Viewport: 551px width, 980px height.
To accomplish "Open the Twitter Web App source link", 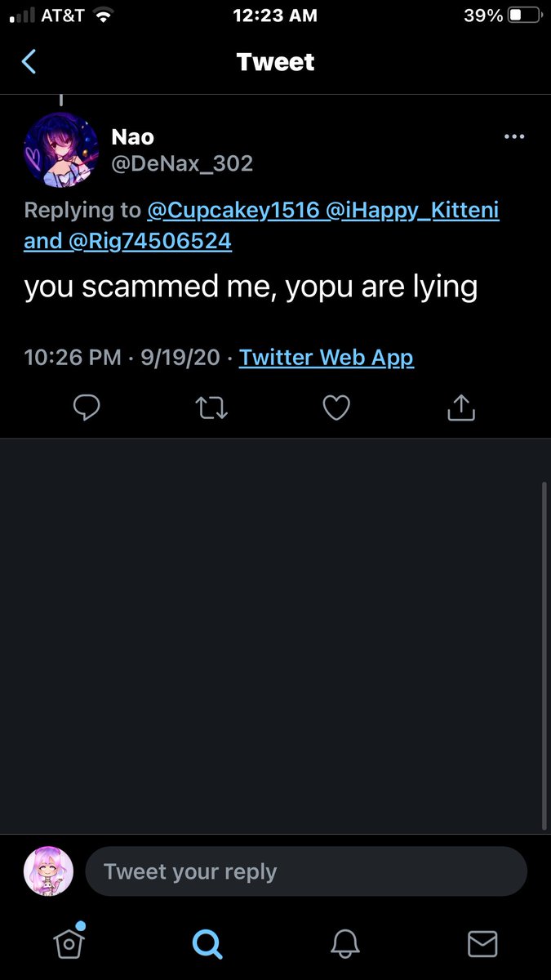I will point(327,358).
